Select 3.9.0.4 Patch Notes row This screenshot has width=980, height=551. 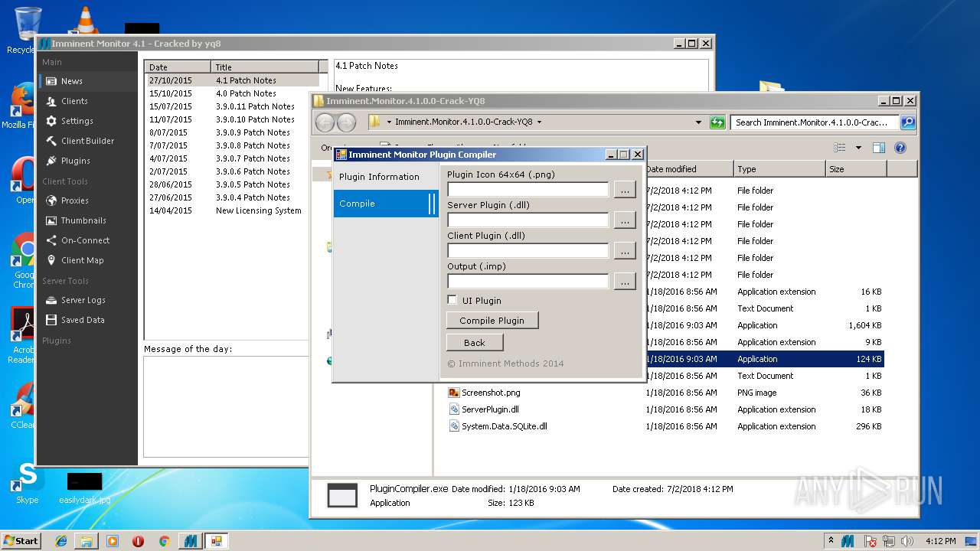(x=233, y=197)
